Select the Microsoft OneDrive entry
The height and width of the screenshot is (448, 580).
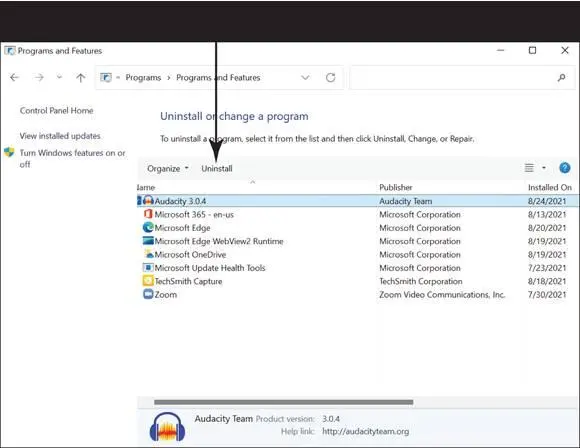click(190, 255)
